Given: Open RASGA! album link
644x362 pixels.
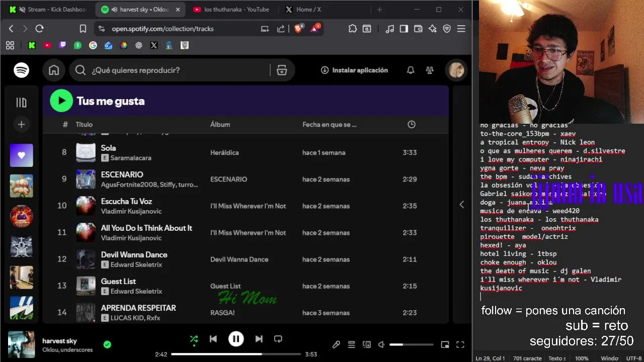Looking at the screenshot, I should (222, 313).
